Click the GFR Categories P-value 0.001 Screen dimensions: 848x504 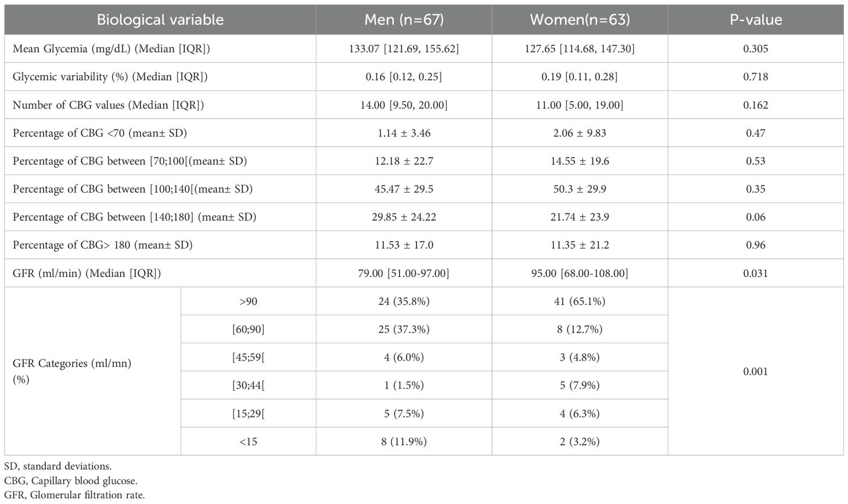[756, 372]
